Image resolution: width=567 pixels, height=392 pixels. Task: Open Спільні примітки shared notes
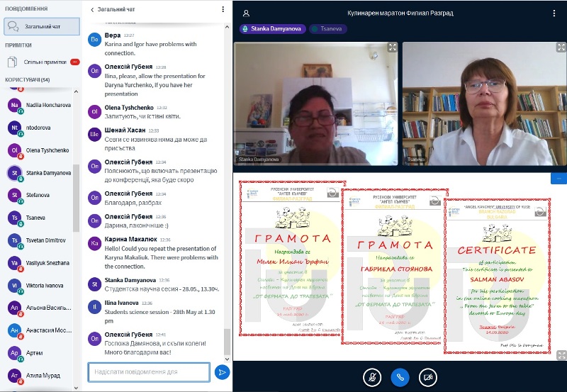tap(41, 62)
